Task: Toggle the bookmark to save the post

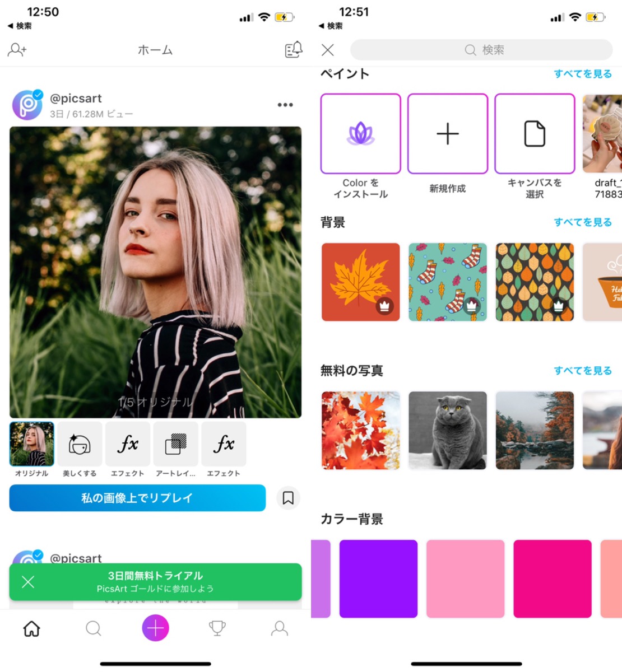Action: (x=288, y=498)
